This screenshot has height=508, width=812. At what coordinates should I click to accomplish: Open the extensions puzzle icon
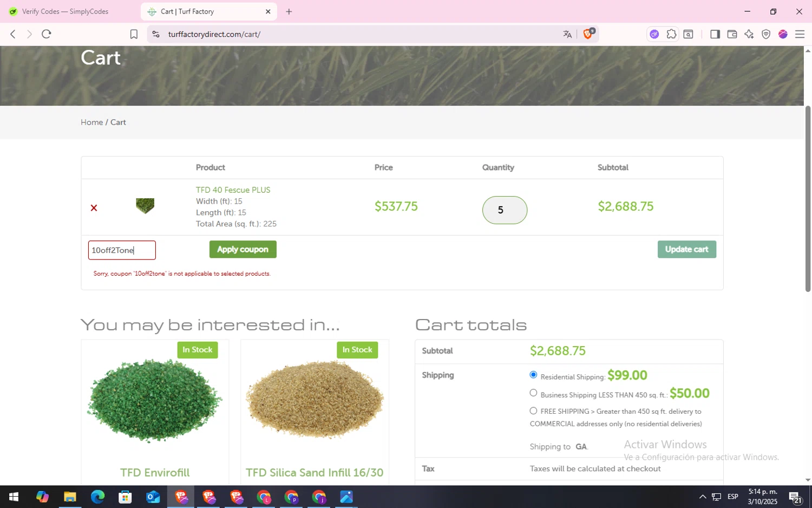(x=671, y=34)
